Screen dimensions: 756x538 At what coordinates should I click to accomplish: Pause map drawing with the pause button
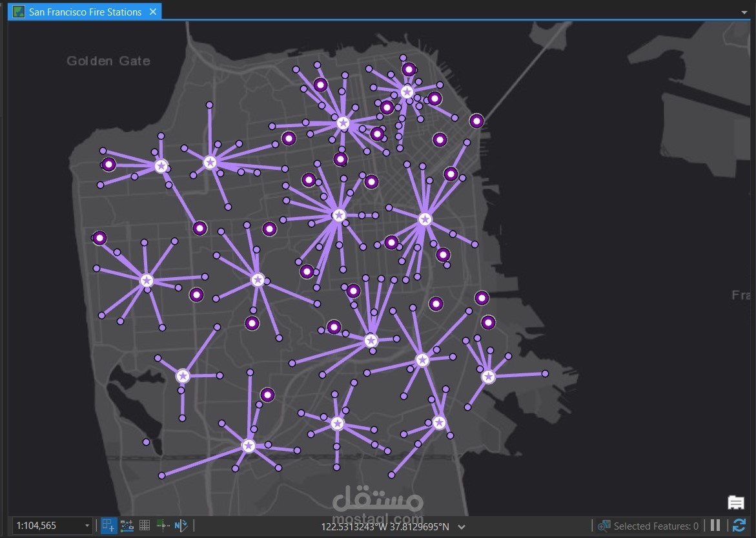coord(715,526)
